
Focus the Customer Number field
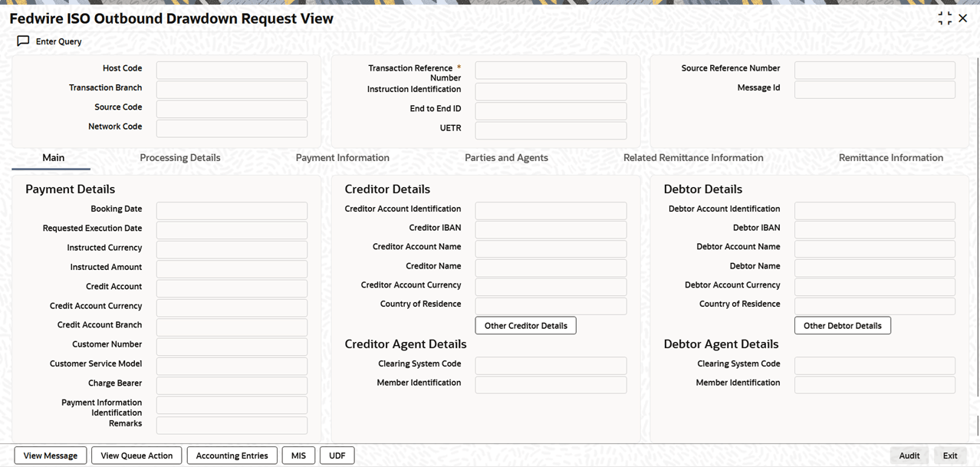[232, 347]
